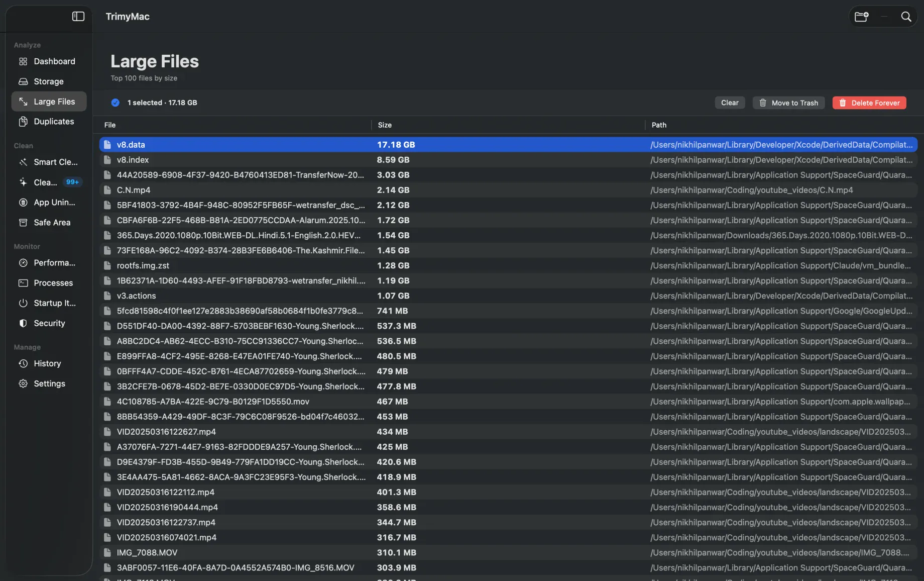Click the 467 MB size cell

coord(392,402)
